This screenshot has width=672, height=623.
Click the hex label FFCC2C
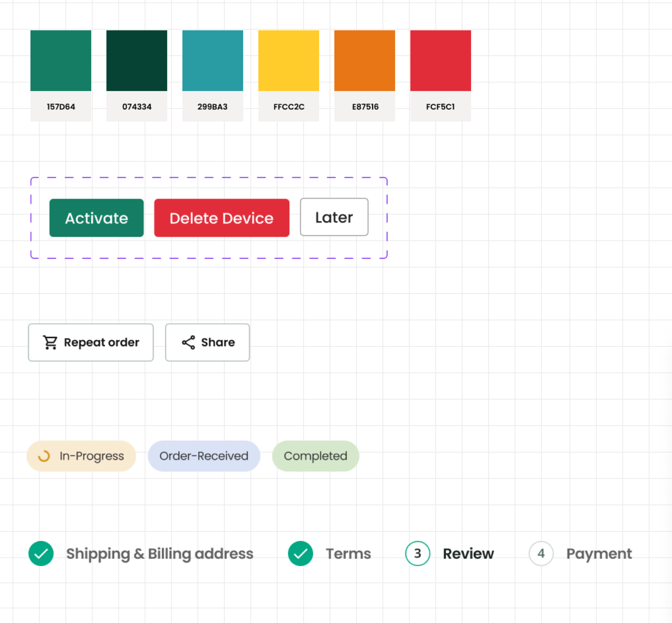pyautogui.click(x=289, y=106)
